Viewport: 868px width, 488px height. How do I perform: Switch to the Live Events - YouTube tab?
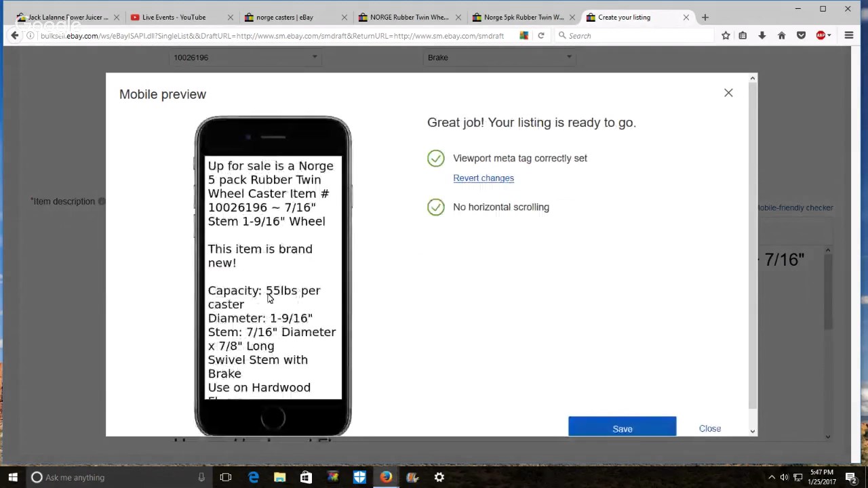coord(174,18)
